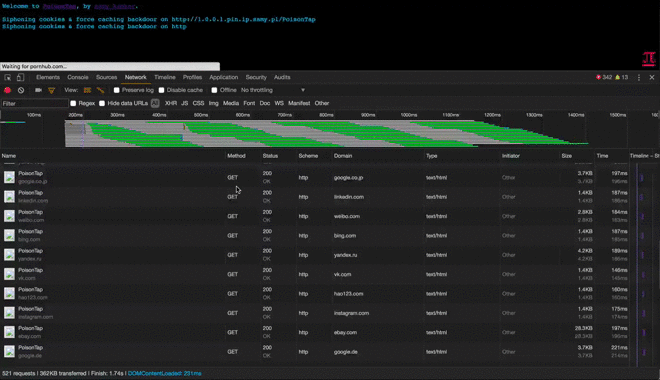Toggle the capture screenshots camera icon
Viewport: 660px width, 380px height.
pos(38,90)
